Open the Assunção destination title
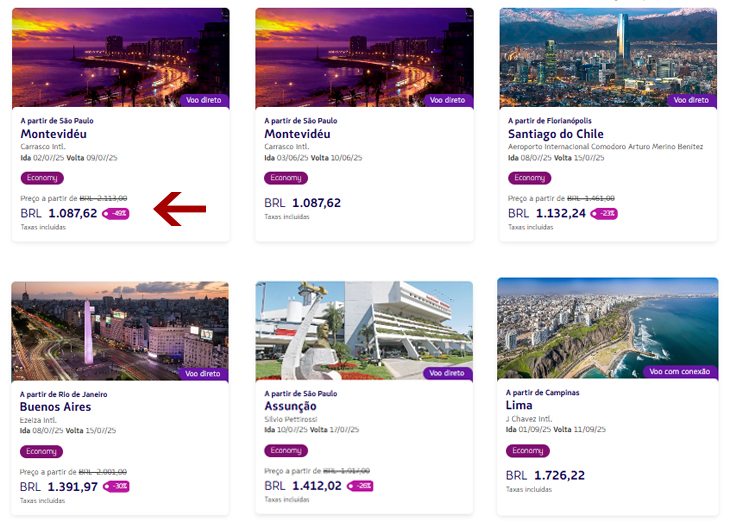 pyautogui.click(x=291, y=406)
